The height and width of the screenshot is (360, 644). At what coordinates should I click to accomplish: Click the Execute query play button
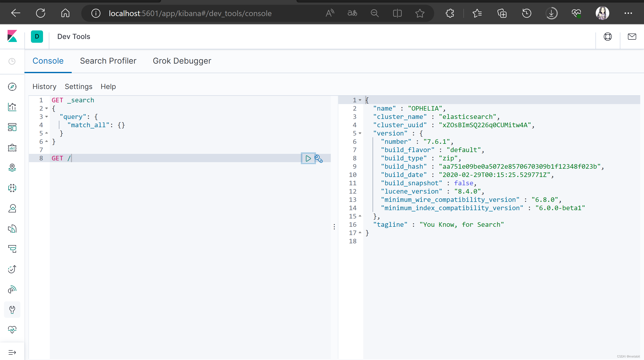[x=308, y=158]
